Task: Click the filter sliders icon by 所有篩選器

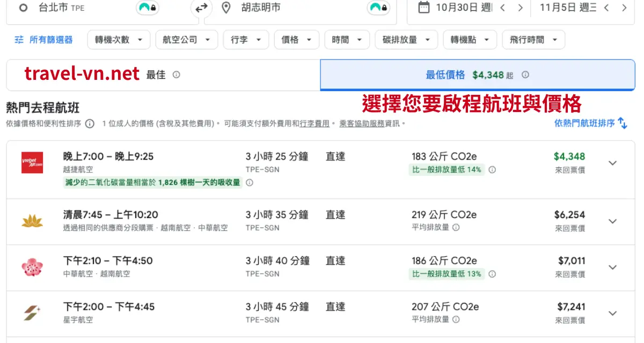Action: coord(19,40)
